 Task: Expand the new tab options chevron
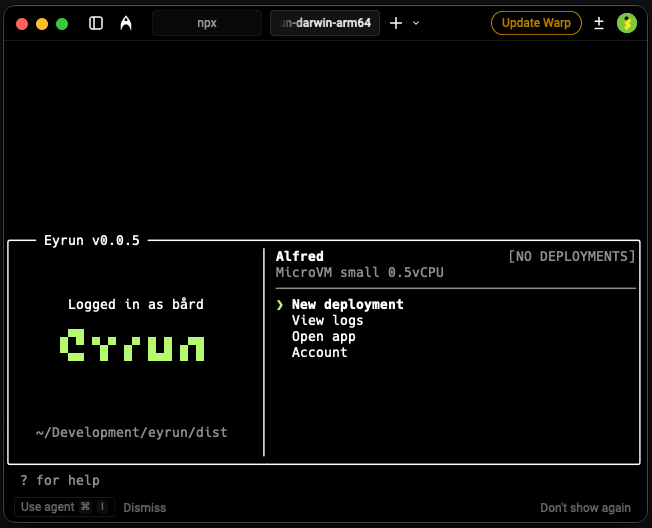click(x=416, y=23)
